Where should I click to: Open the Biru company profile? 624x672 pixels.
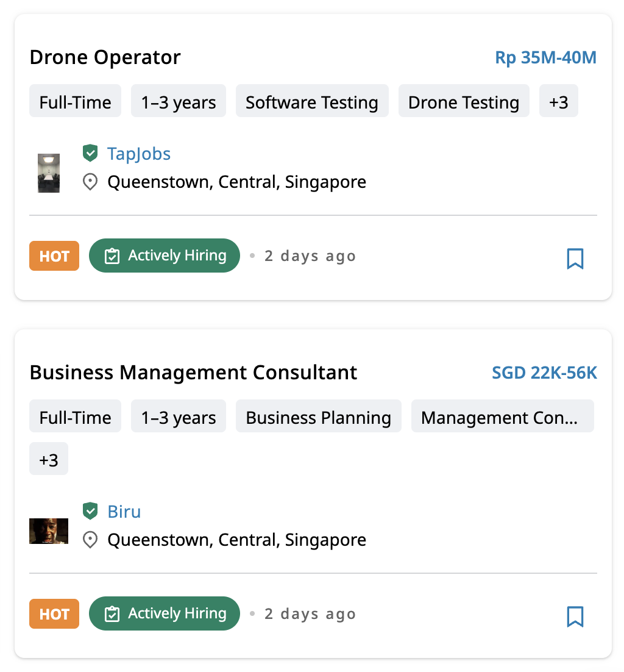click(x=124, y=511)
